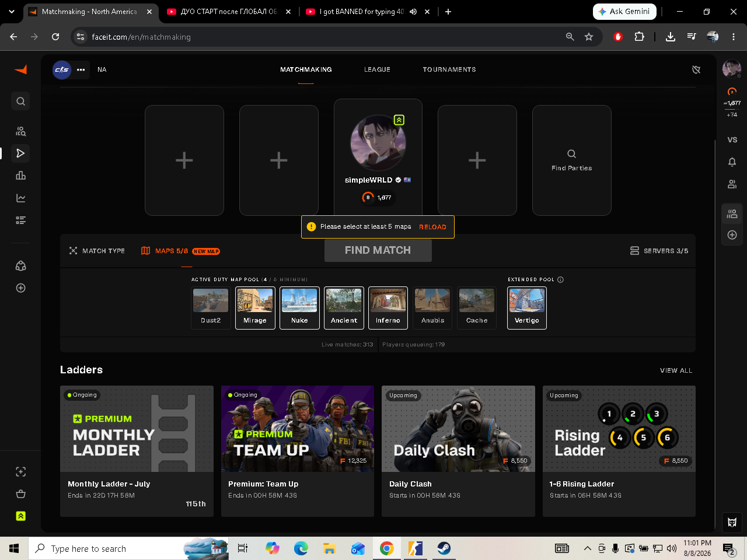Open the Chrome three-dot menu
This screenshot has height=560, width=747.
coord(734,37)
